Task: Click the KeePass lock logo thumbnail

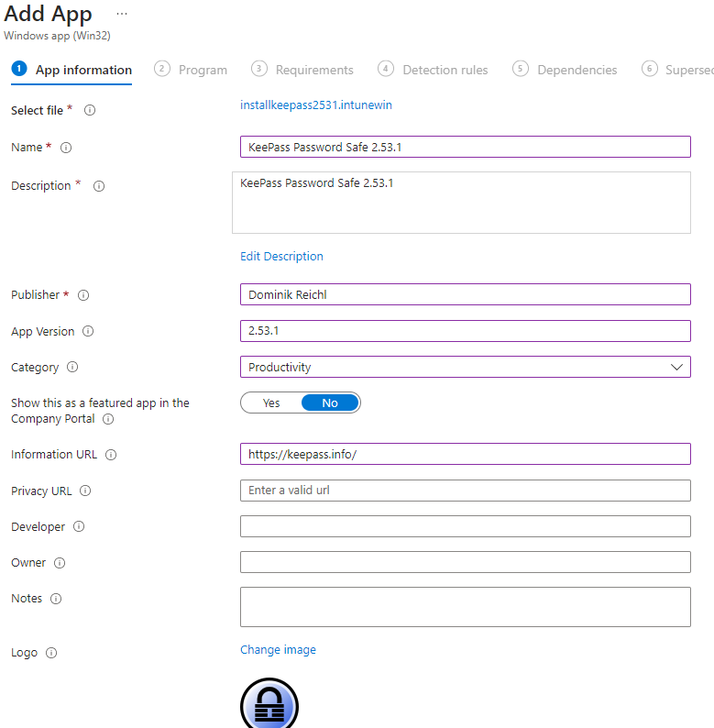Action: (x=269, y=704)
